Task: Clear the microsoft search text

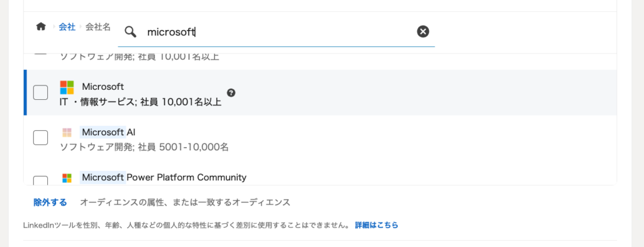Action: 423,31
